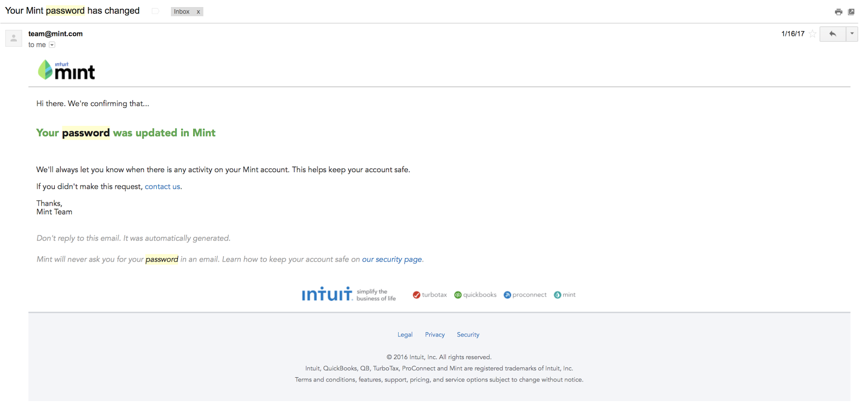Click the TurboTax logo

click(430, 295)
